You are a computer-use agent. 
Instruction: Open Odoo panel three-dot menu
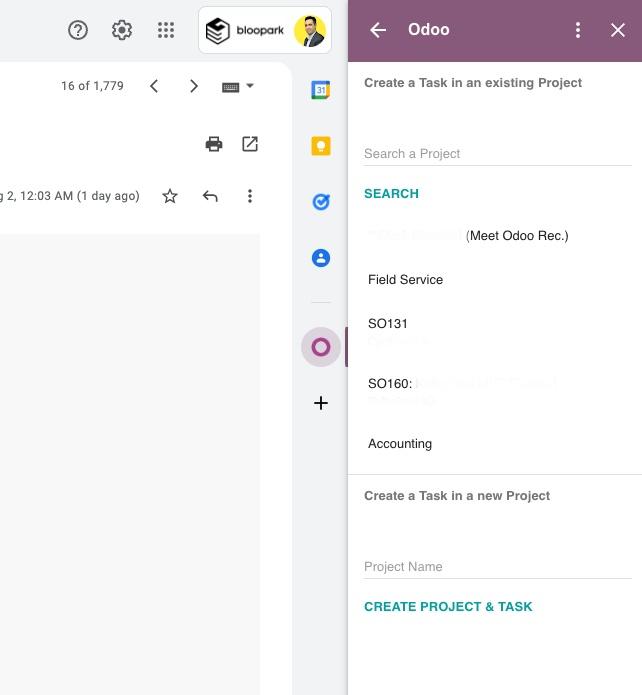pyautogui.click(x=578, y=30)
